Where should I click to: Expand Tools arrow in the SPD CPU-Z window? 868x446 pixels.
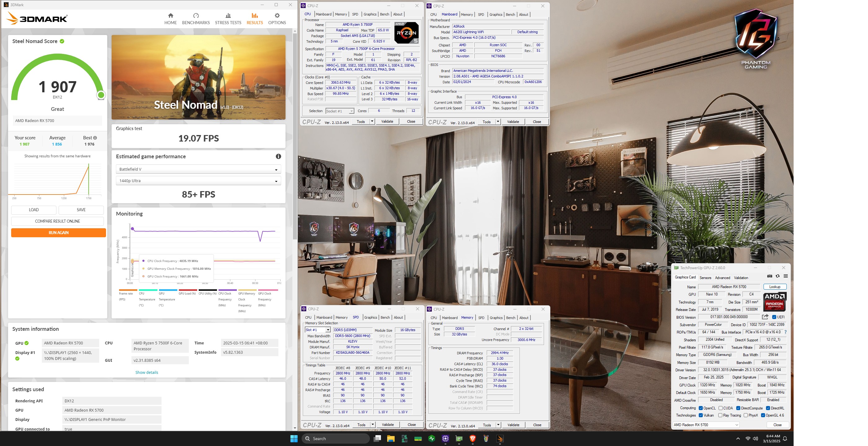(x=373, y=424)
